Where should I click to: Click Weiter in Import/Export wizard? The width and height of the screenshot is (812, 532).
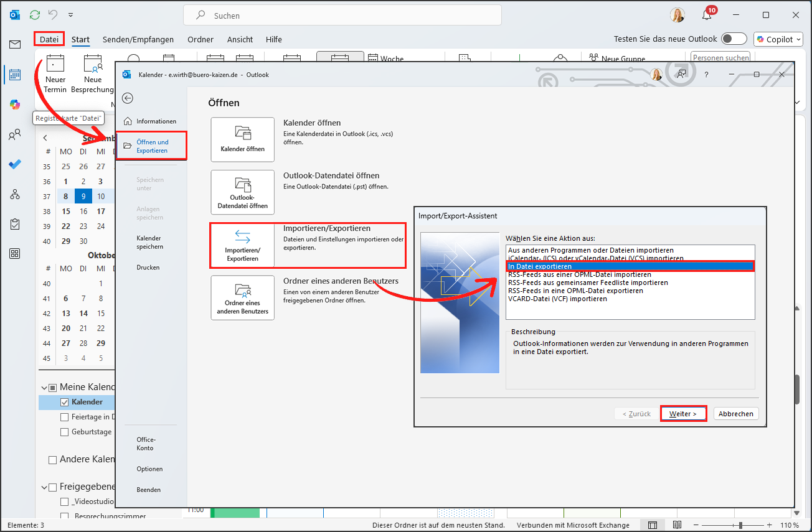[x=683, y=414]
